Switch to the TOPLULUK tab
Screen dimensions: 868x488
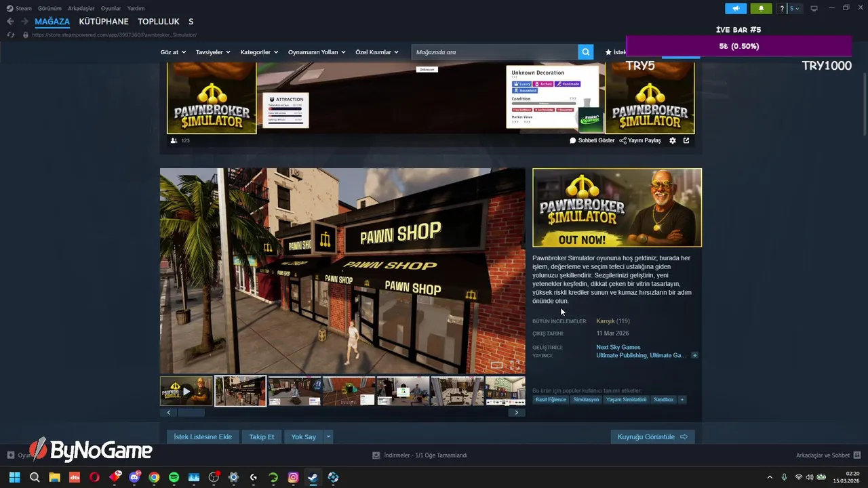(159, 22)
